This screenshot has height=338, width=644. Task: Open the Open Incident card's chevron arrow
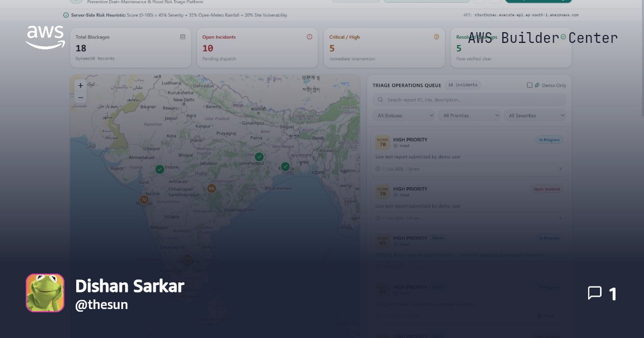pyautogui.click(x=560, y=218)
